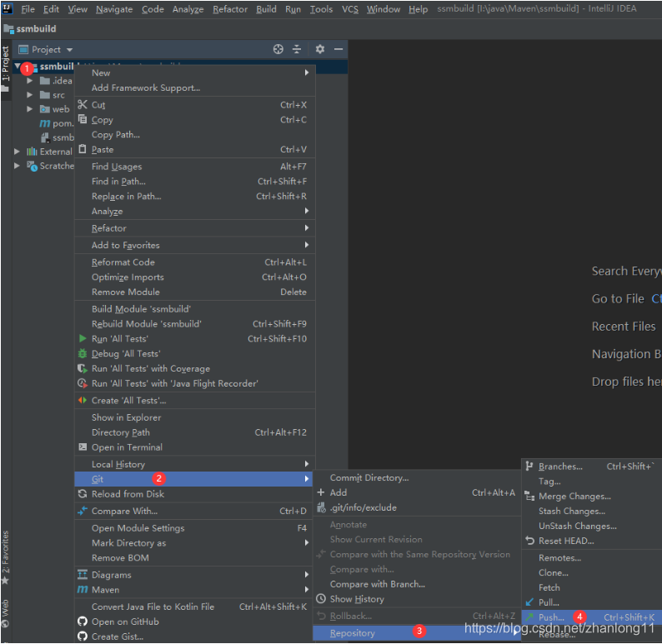Open the New submenu
The height and width of the screenshot is (644, 662).
195,72
